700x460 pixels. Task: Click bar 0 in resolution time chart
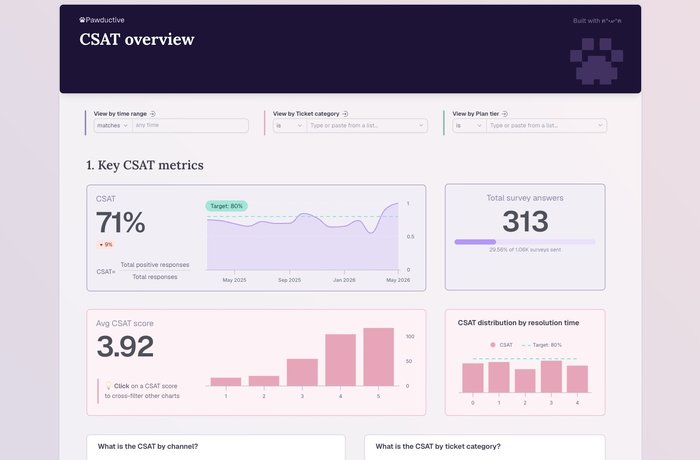click(473, 378)
